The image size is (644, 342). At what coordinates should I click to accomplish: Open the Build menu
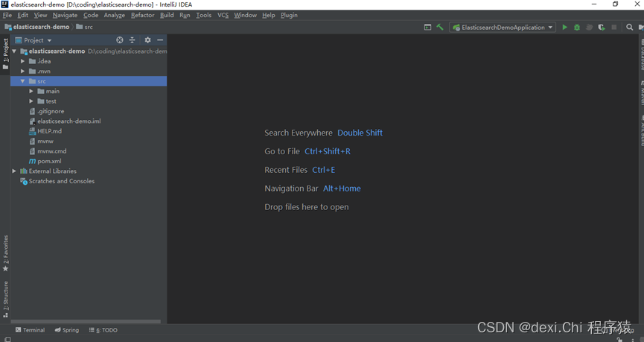[167, 15]
